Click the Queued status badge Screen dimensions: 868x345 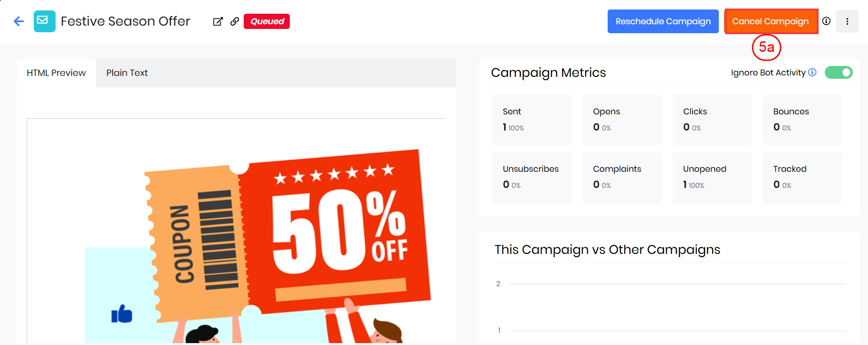pyautogui.click(x=267, y=21)
